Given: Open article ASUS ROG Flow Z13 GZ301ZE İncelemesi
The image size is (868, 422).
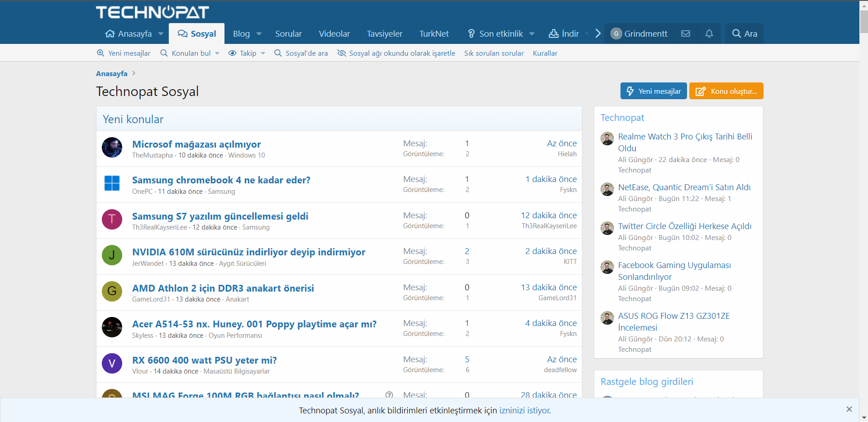Looking at the screenshot, I should coord(674,321).
